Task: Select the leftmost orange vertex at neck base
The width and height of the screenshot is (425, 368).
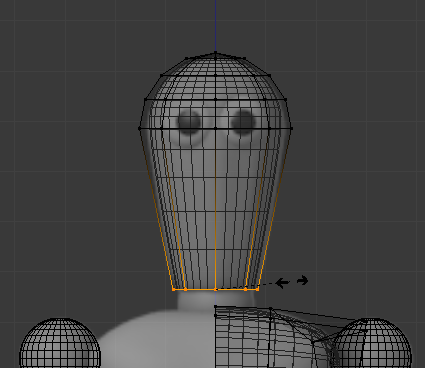Action: [174, 289]
